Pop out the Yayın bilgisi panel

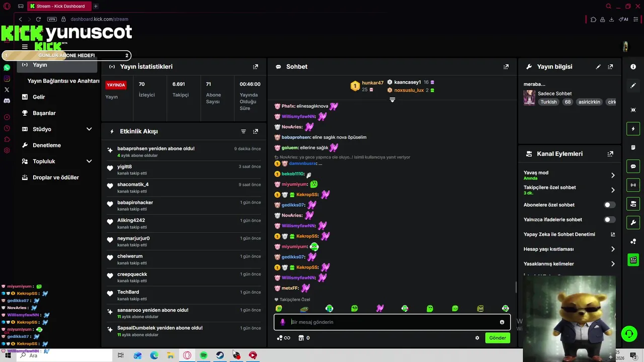tap(610, 66)
